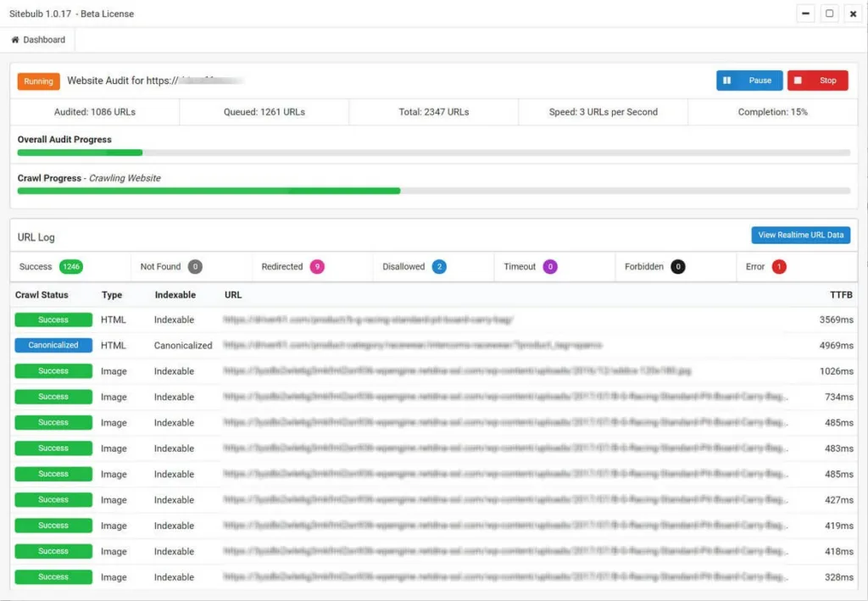
Task: Open View Realtime URL Data
Action: coord(800,235)
